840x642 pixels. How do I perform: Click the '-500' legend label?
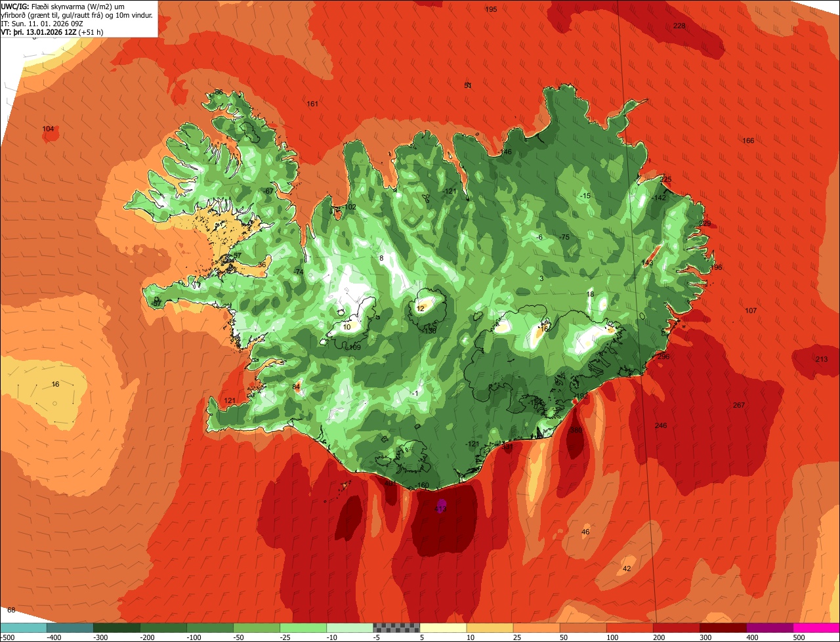coord(8,637)
